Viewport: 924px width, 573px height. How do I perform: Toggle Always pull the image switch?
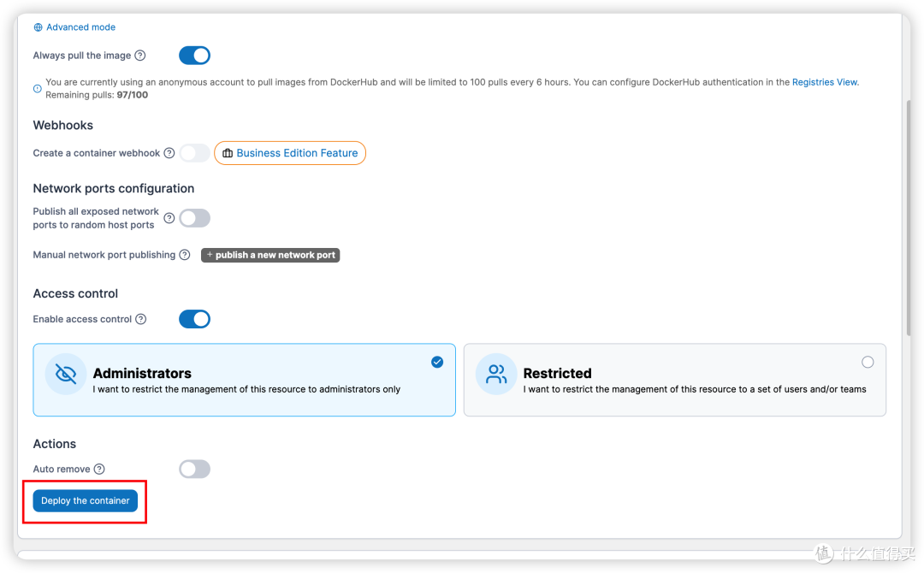tap(194, 56)
